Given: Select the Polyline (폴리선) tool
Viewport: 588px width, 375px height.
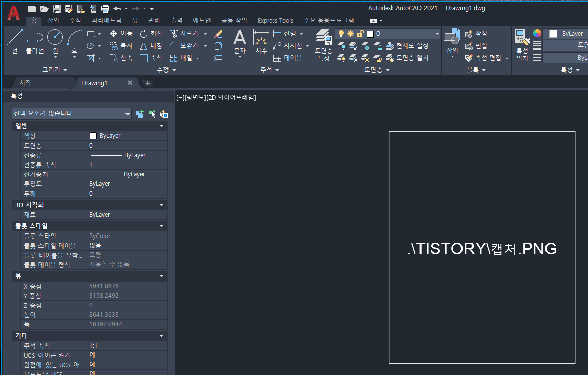Looking at the screenshot, I should (x=34, y=41).
